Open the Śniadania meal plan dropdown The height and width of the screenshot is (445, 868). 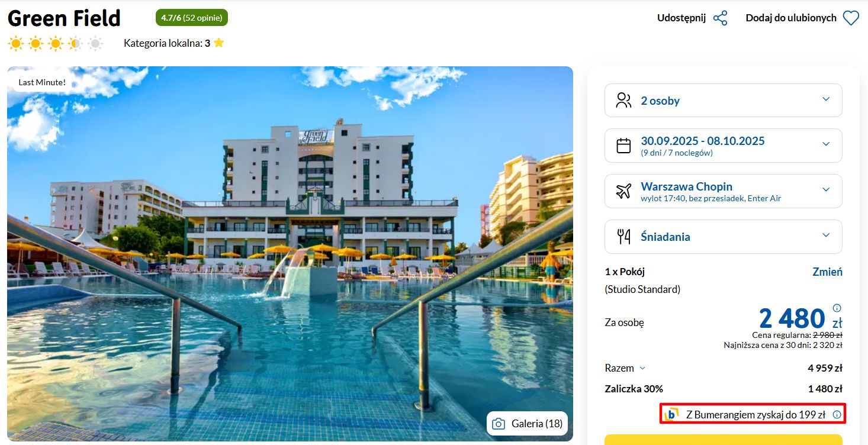tap(723, 237)
